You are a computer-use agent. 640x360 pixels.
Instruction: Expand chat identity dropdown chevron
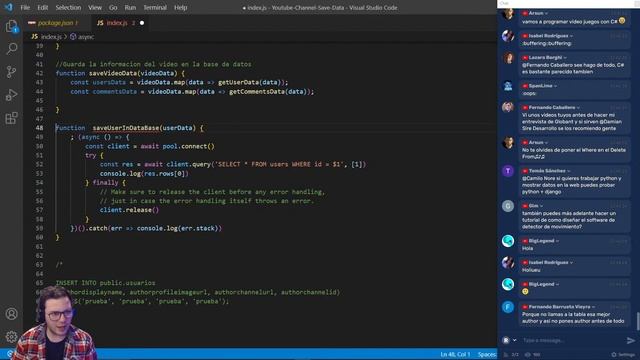[x=515, y=340]
